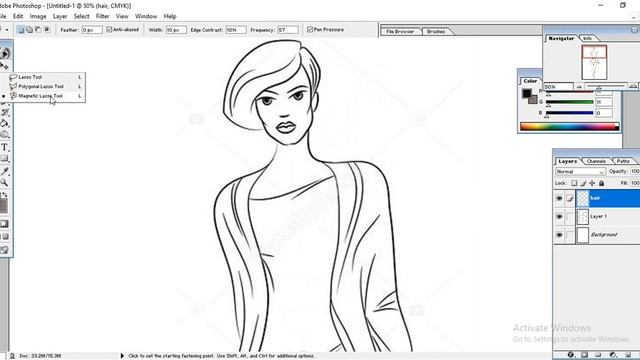Swap foreground and background colors icon
640x360 pixels.
coord(5,195)
